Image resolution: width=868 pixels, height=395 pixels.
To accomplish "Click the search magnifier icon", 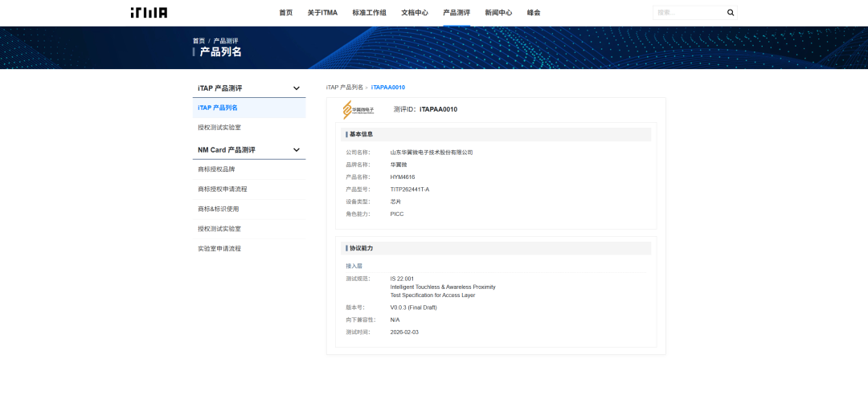I will coord(730,13).
